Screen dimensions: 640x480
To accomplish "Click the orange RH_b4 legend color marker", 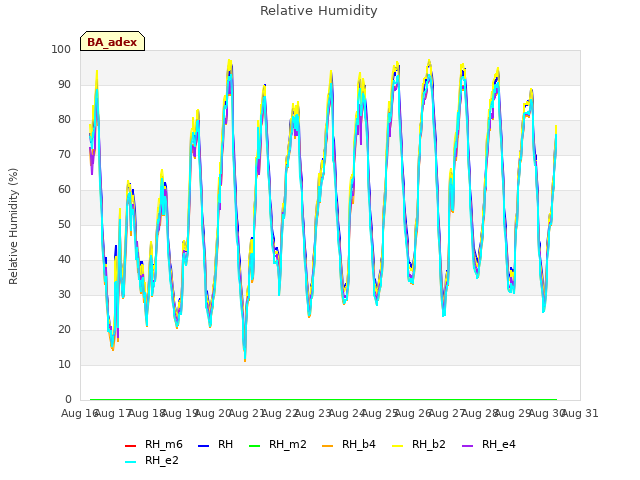I will (x=327, y=446).
